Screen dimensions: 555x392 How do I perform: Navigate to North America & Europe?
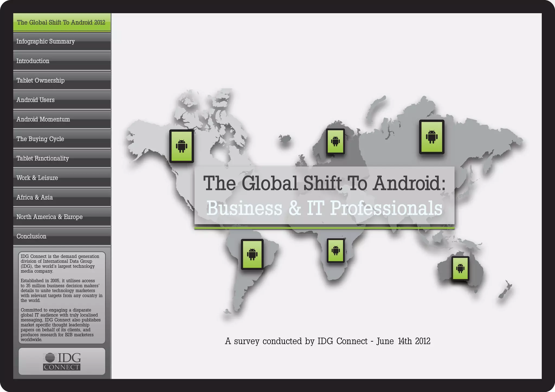pos(62,217)
